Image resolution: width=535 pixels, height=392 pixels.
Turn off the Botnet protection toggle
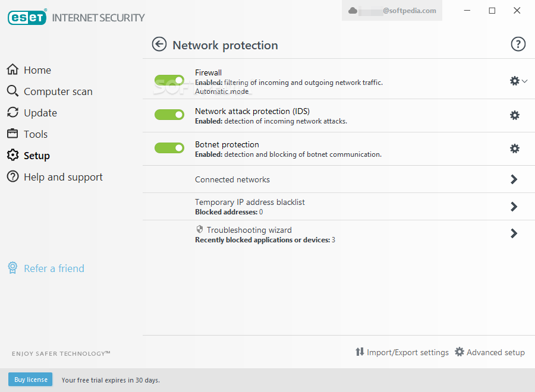[x=169, y=148]
